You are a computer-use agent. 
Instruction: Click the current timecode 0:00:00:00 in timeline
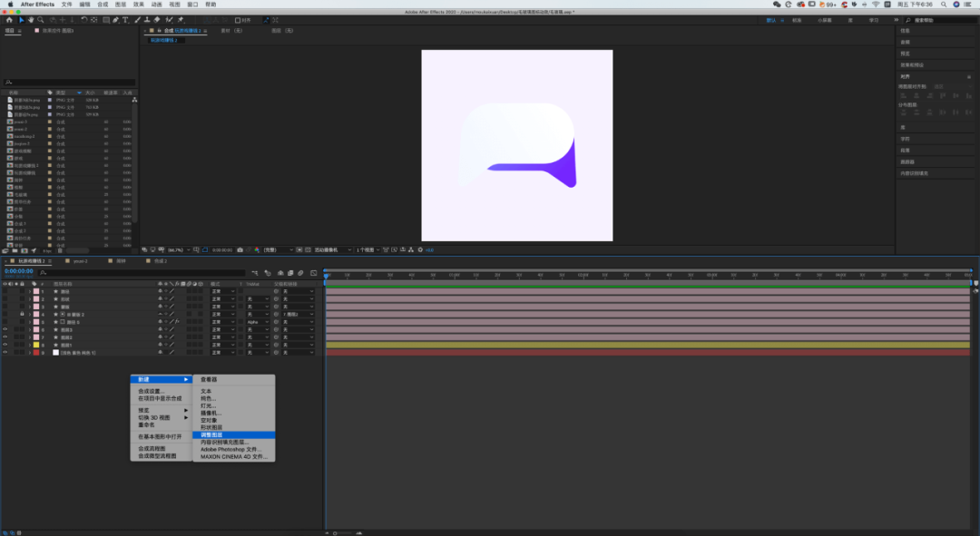tap(19, 271)
